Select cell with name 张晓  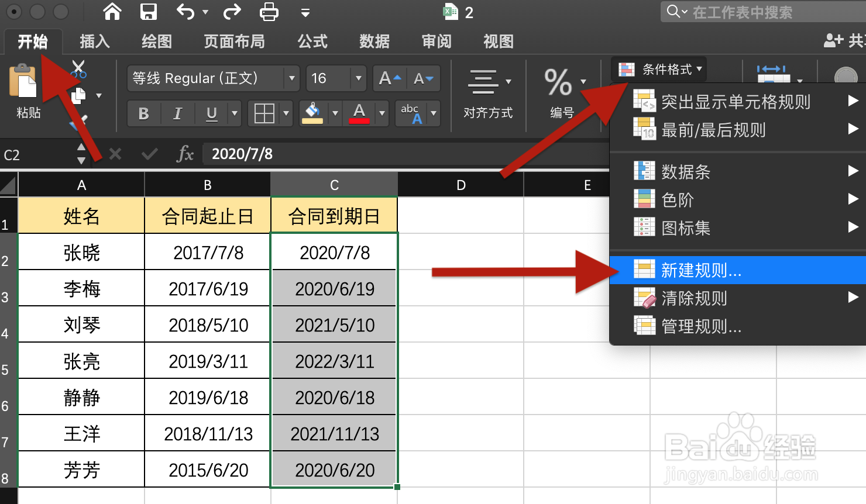coord(81,252)
